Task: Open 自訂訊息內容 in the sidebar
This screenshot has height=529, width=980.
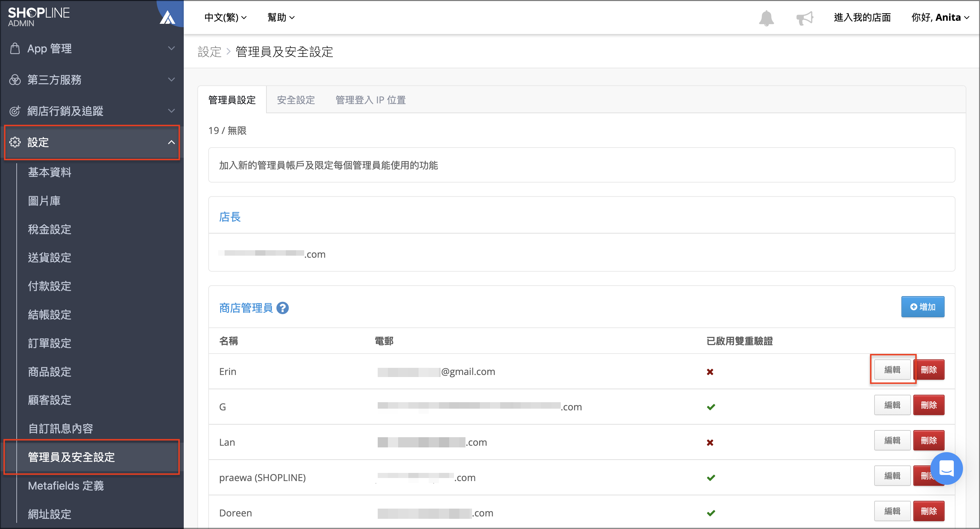Action: 61,429
